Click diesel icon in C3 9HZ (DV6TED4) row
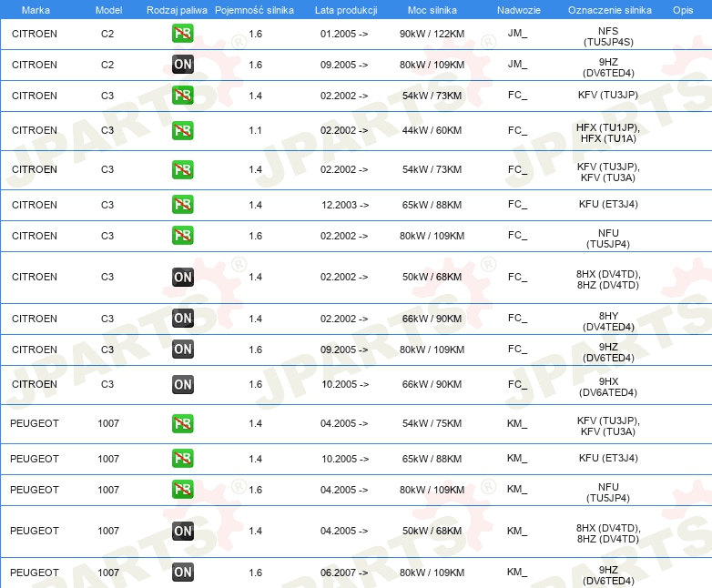712x588 pixels. (182, 350)
